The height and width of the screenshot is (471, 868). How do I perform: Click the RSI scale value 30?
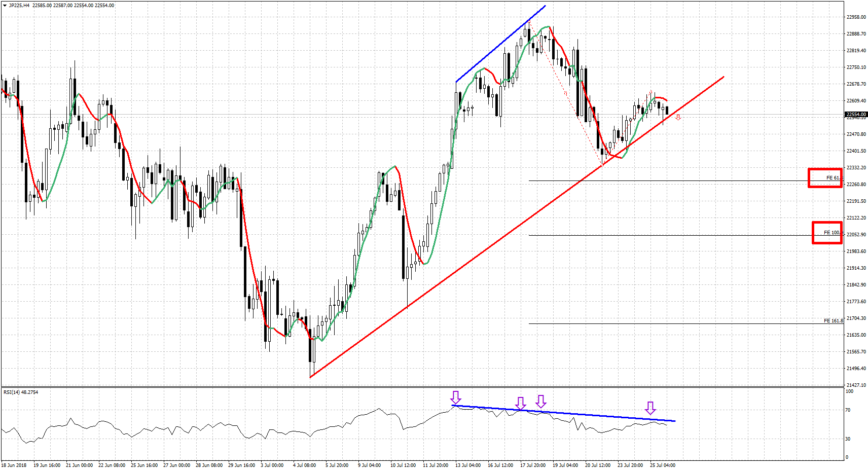pos(848,439)
